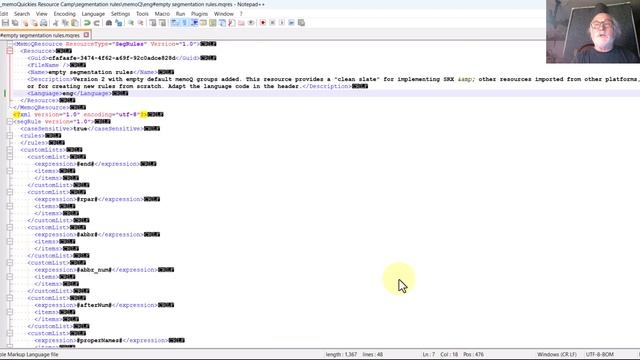Screen dimensions: 640x360
Task: Select the #empty segmentation rules.mqres tab
Action: click(40, 36)
